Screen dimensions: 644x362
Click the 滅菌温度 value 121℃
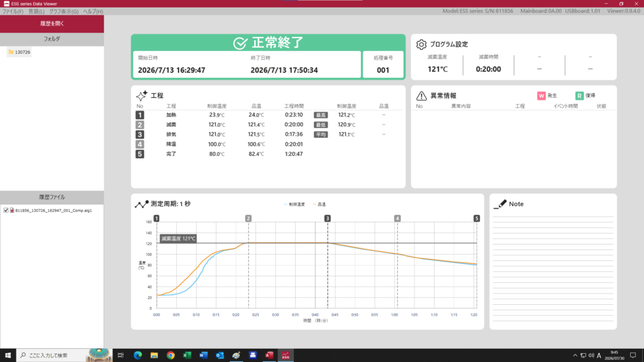[438, 69]
